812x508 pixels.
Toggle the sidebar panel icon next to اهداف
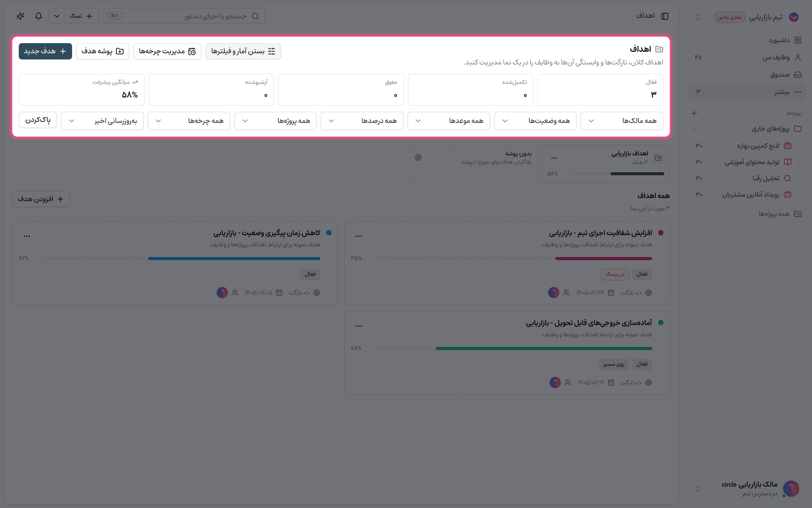click(665, 16)
